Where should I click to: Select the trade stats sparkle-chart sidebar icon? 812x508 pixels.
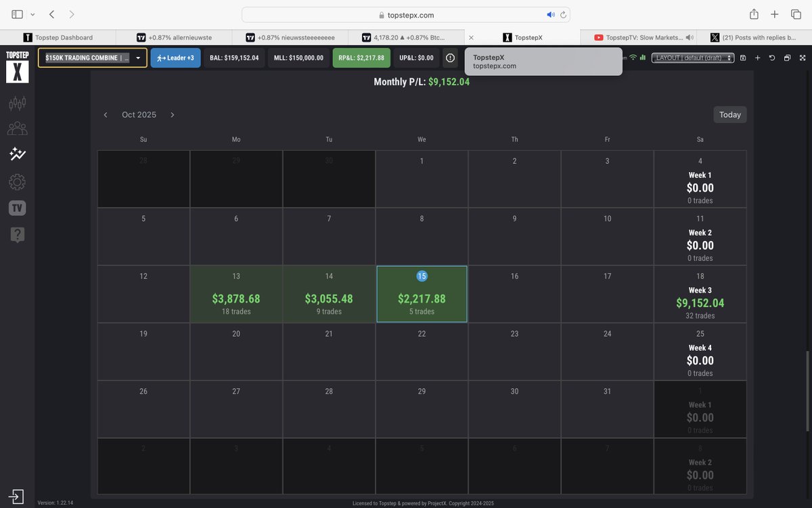tap(18, 154)
